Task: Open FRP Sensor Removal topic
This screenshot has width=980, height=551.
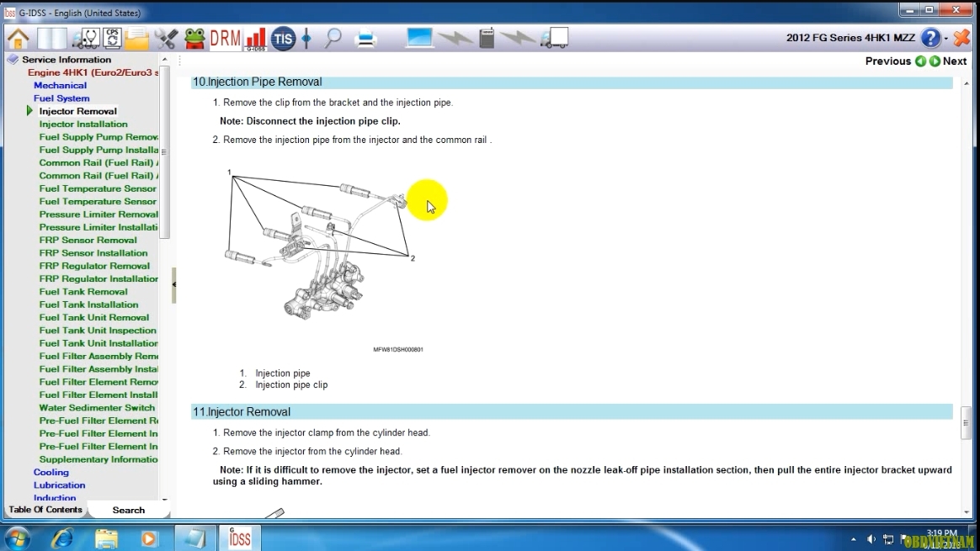Action: point(88,240)
